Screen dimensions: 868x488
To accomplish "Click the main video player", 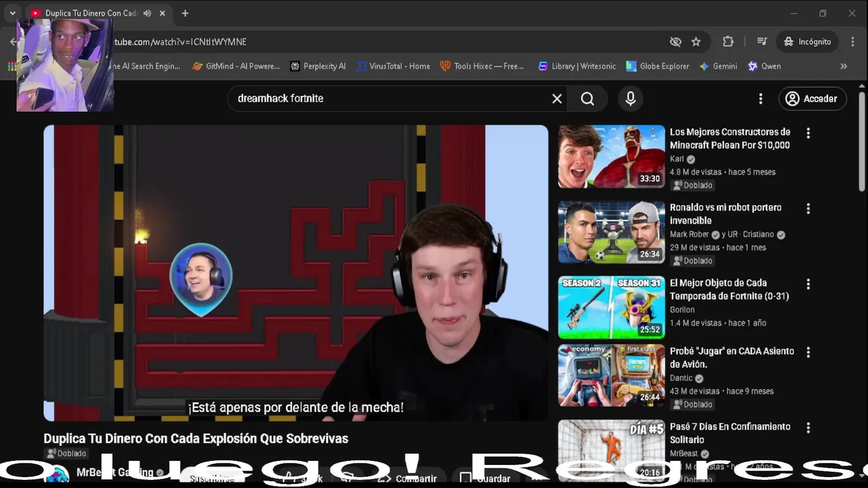I will [296, 273].
